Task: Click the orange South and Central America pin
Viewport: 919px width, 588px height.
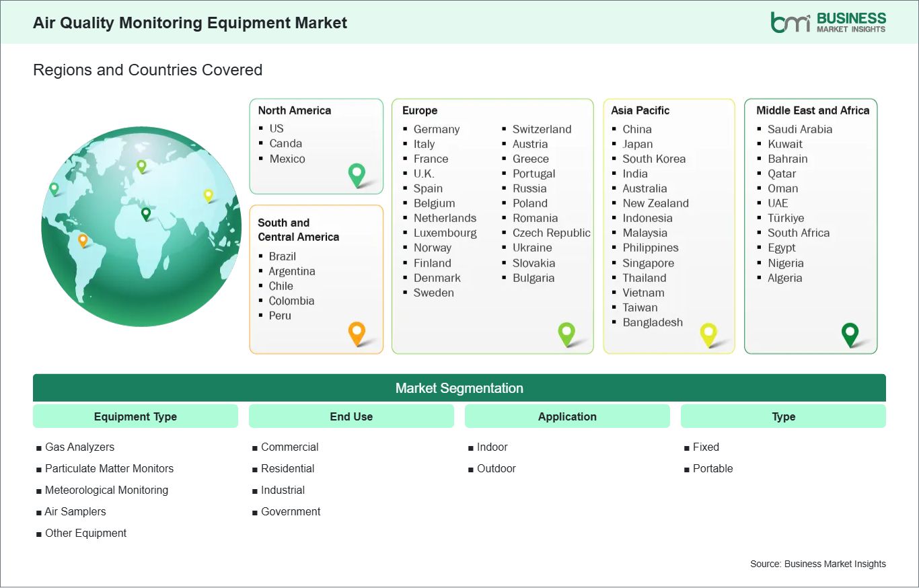Action: coord(356,333)
